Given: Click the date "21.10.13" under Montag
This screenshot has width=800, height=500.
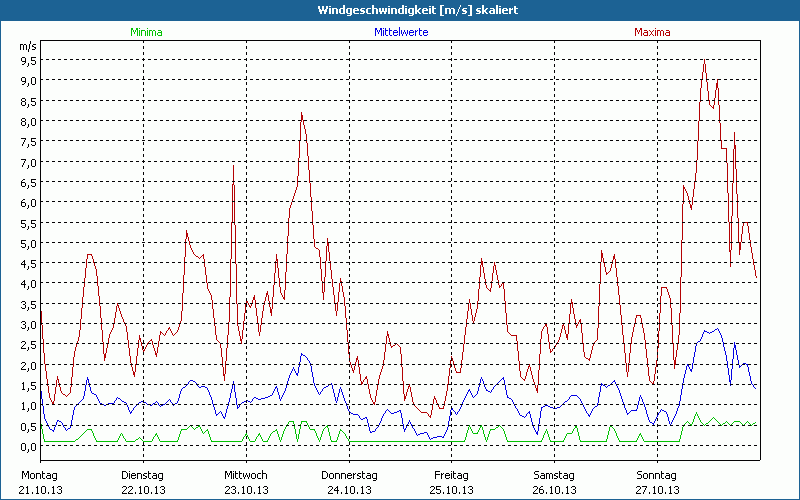Looking at the screenshot, I should tap(41, 490).
